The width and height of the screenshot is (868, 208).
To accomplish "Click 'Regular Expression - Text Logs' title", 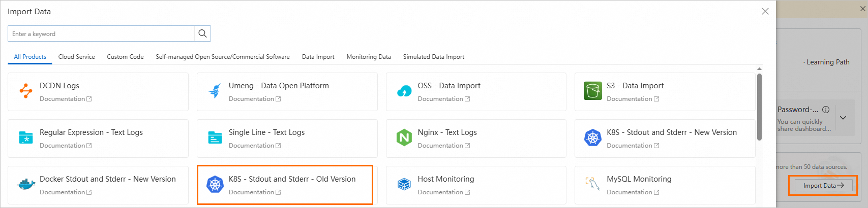I will 91,132.
